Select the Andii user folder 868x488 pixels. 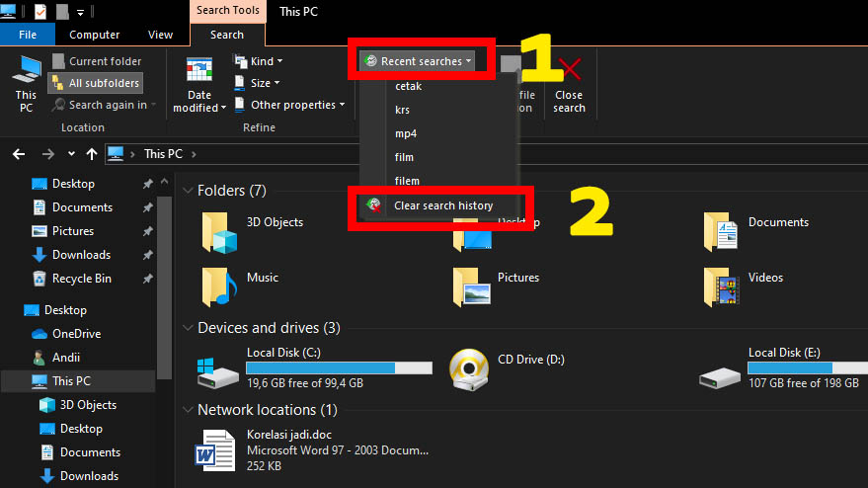coord(65,358)
